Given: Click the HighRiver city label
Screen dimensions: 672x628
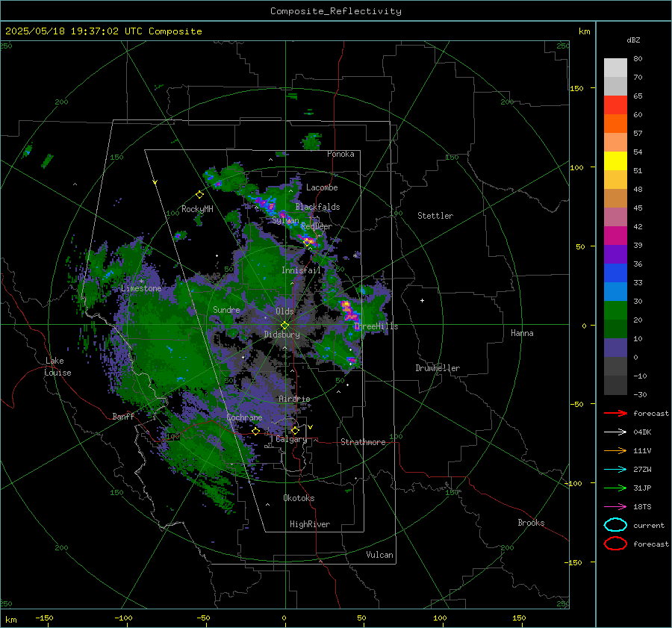Looking at the screenshot, I should pos(310,524).
